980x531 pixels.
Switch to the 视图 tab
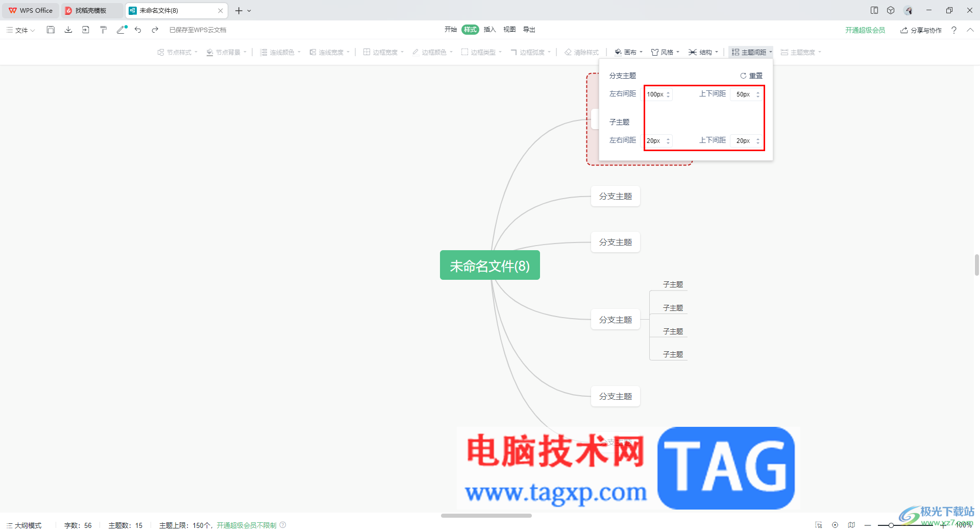[509, 30]
